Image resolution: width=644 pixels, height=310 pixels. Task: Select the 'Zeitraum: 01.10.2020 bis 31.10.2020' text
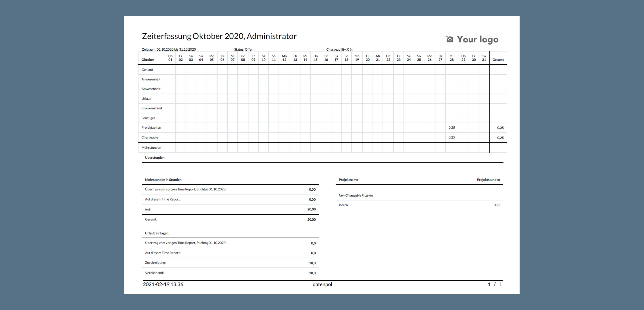tap(169, 49)
